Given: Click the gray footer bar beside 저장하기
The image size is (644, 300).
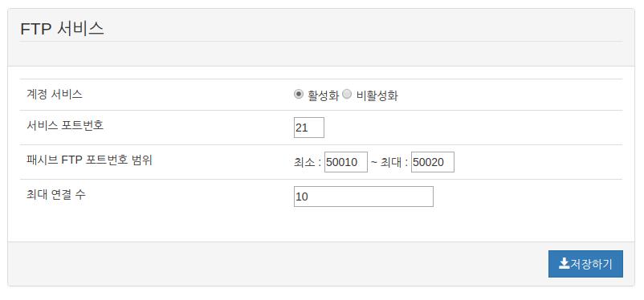Looking at the screenshot, I should (x=278, y=264).
